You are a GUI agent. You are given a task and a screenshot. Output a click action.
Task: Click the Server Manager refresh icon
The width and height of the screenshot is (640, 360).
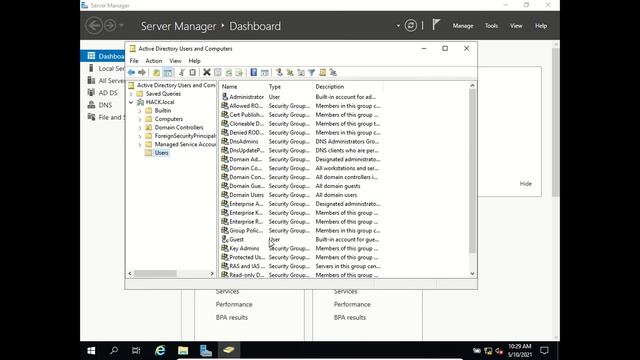[411, 26]
